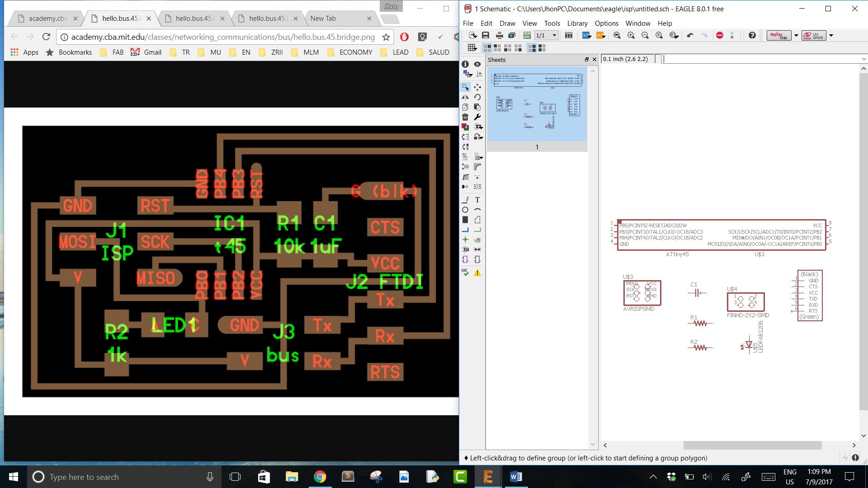Screen dimensions: 868x488
Task: Expand the design link dropdown arrow
Action: tap(796, 35)
